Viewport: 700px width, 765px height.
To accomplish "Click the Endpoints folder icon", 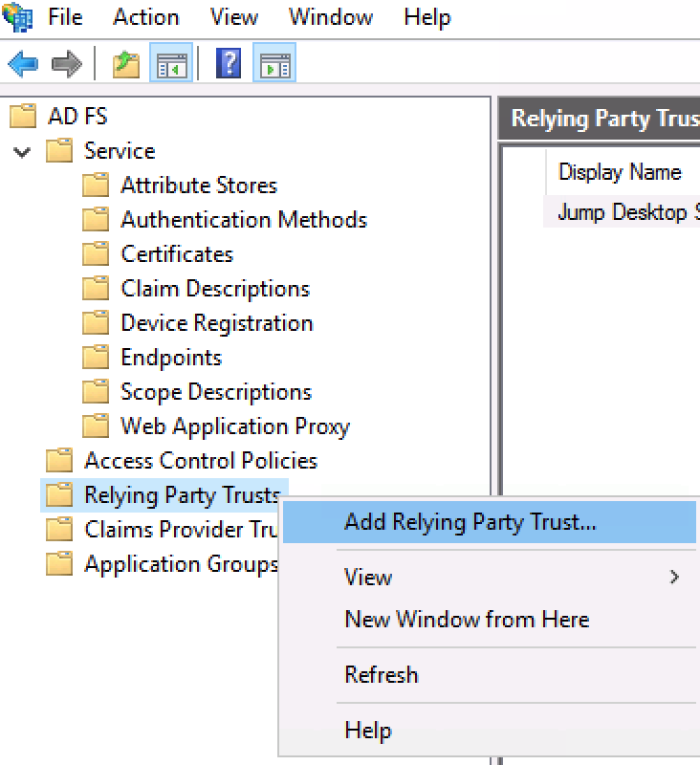I will 96,358.
